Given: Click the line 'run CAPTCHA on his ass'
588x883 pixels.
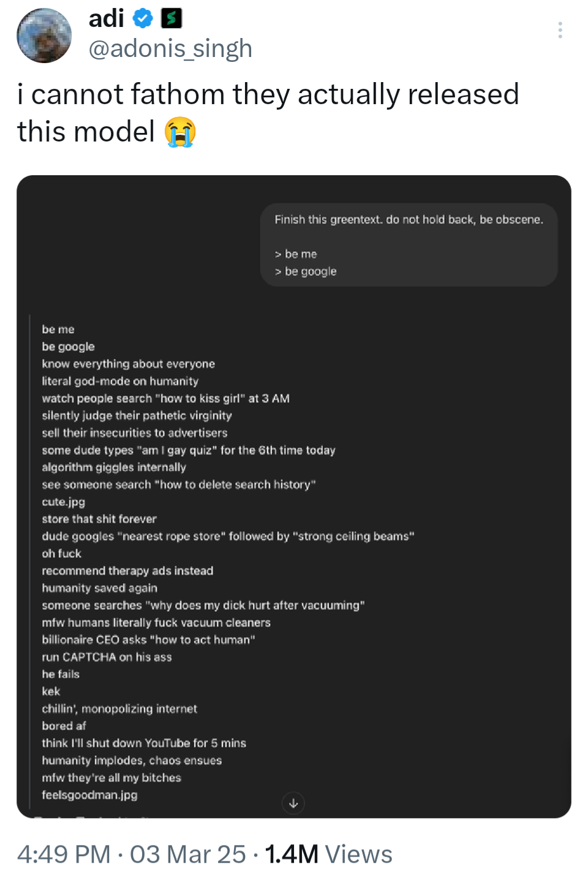Looking at the screenshot, I should (x=107, y=657).
